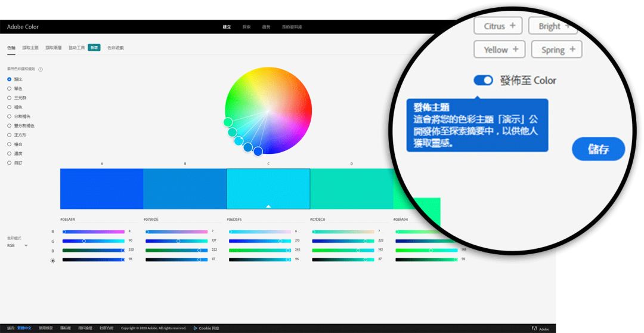Turn off the 發佈至 Color toggle

click(x=483, y=80)
